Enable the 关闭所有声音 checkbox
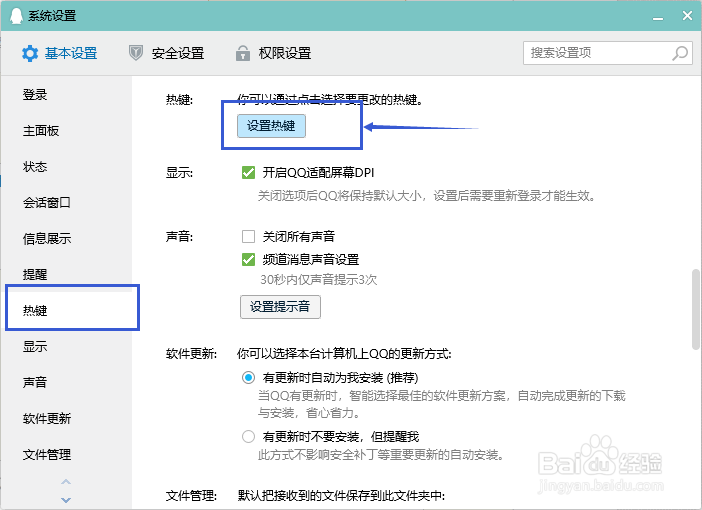 (248, 236)
